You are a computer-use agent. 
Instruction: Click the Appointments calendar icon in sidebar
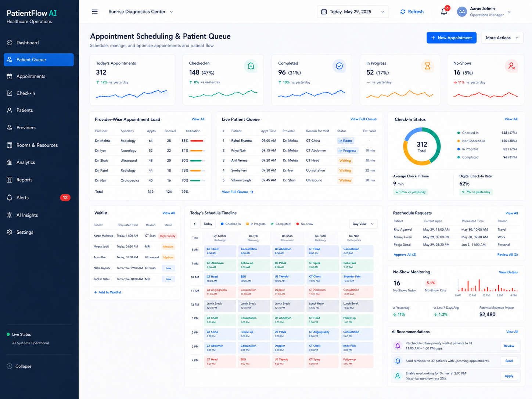[x=10, y=76]
